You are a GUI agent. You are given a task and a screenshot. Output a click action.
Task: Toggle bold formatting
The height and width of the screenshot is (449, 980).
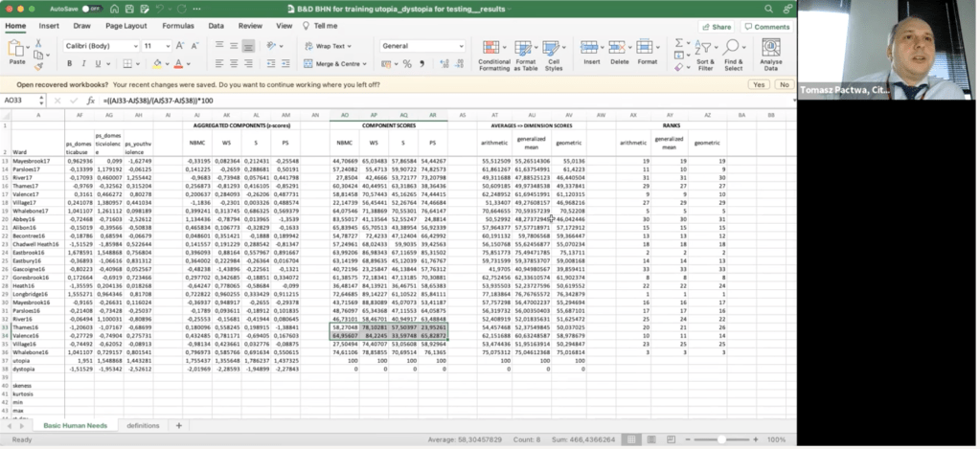click(68, 64)
